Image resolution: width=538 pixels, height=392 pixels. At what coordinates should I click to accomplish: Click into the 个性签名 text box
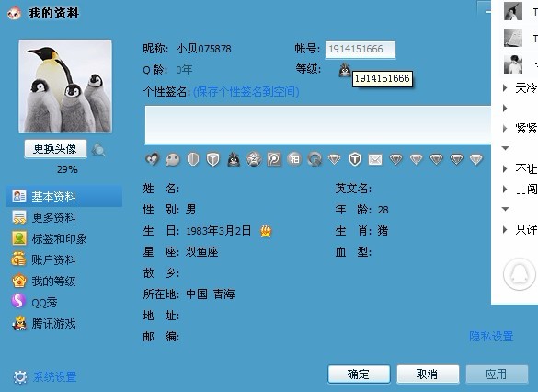coord(318,125)
